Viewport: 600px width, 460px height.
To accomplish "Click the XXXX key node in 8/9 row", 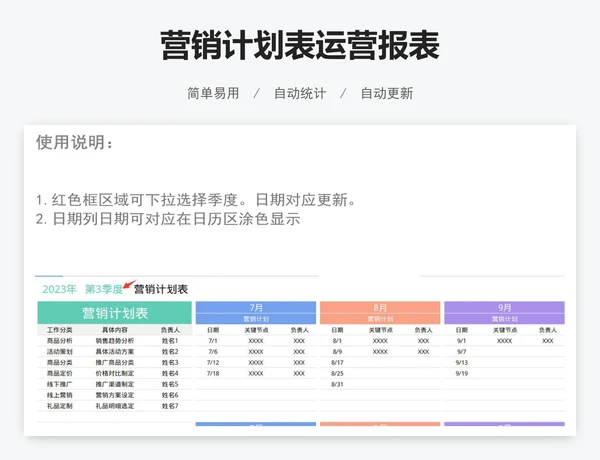I will point(380,352).
